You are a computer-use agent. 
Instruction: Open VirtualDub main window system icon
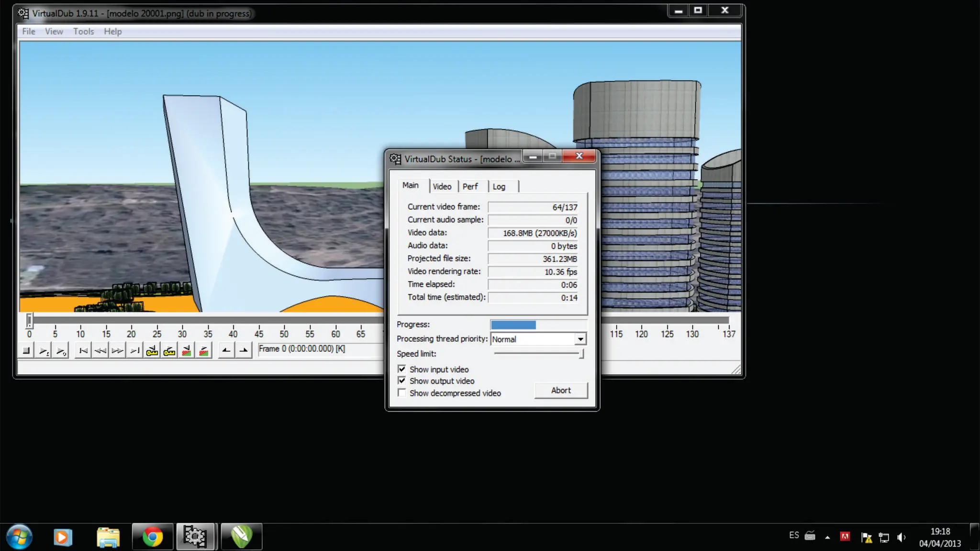22,13
